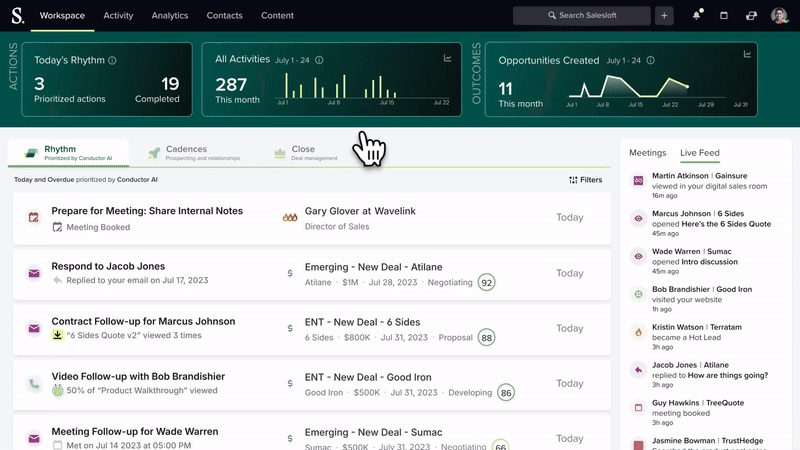Screen dimensions: 800x450
Task: Open the Filters button
Action: pyautogui.click(x=586, y=180)
